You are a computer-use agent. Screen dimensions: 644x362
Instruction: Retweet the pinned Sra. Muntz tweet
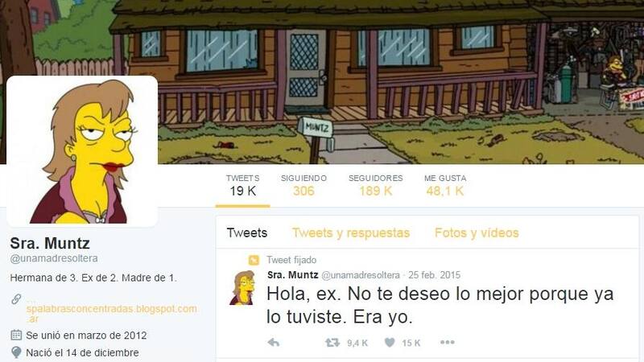(x=332, y=342)
